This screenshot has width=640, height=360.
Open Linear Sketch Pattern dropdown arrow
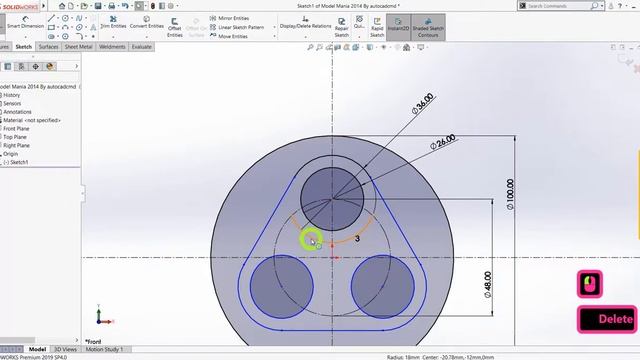(274, 27)
